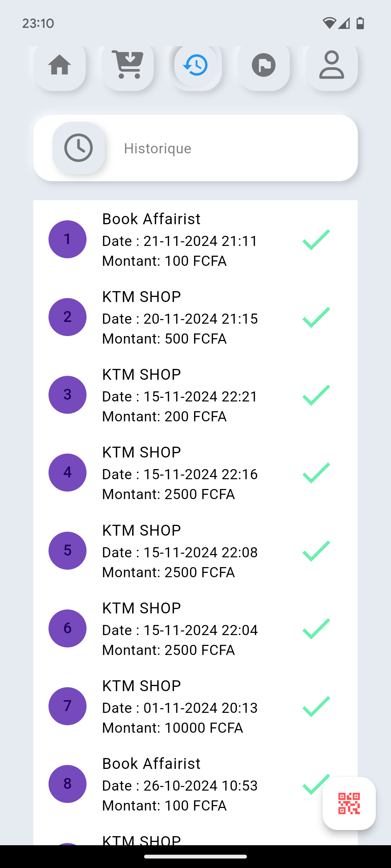Launch the red QR code scanner button
Image resolution: width=391 pixels, height=868 pixels.
click(349, 803)
